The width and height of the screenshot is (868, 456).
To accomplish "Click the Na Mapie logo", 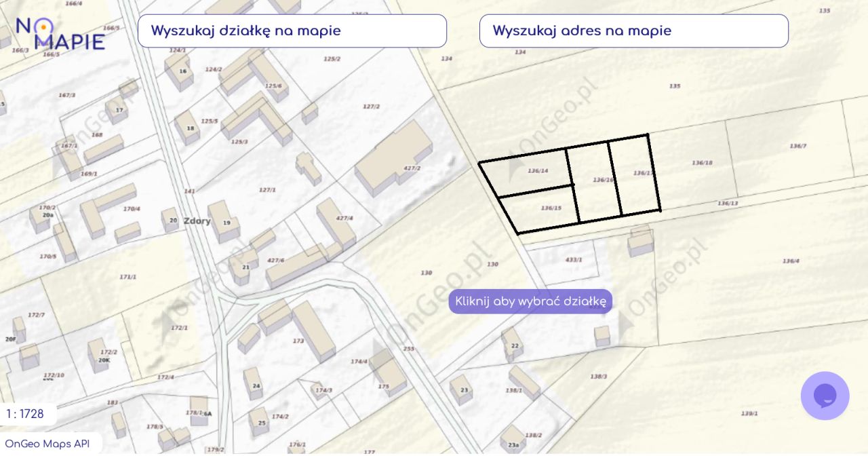I will coord(60,34).
